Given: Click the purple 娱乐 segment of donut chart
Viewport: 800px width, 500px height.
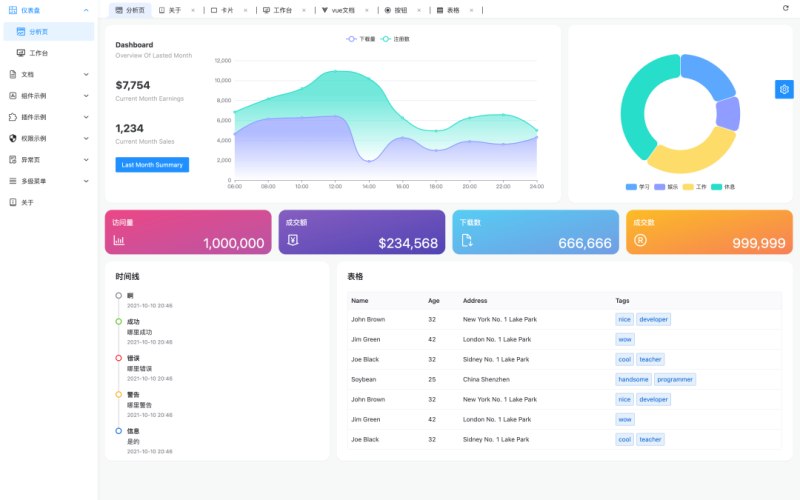Looking at the screenshot, I should coord(728,113).
